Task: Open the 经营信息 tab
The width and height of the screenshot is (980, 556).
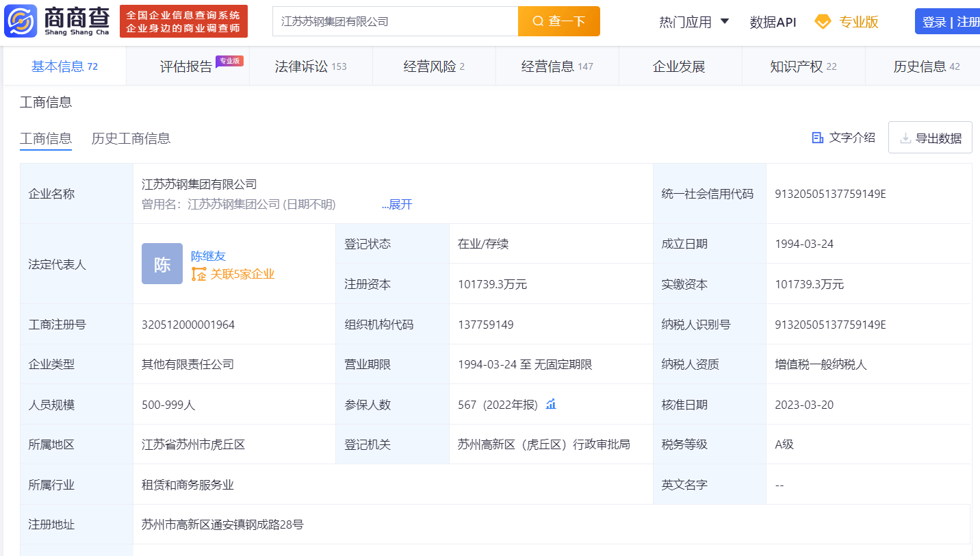Action: pos(557,66)
